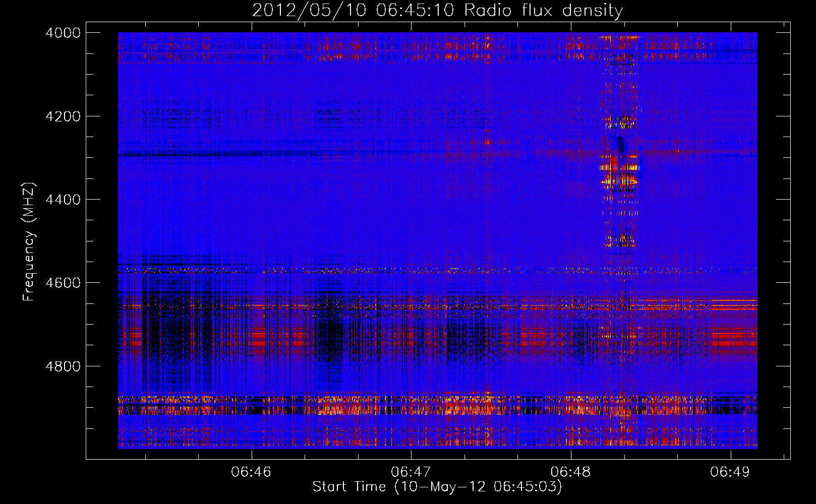816x504 pixels.
Task: Click the bright yellow burst near 4350 MHz
Action: pos(619,174)
